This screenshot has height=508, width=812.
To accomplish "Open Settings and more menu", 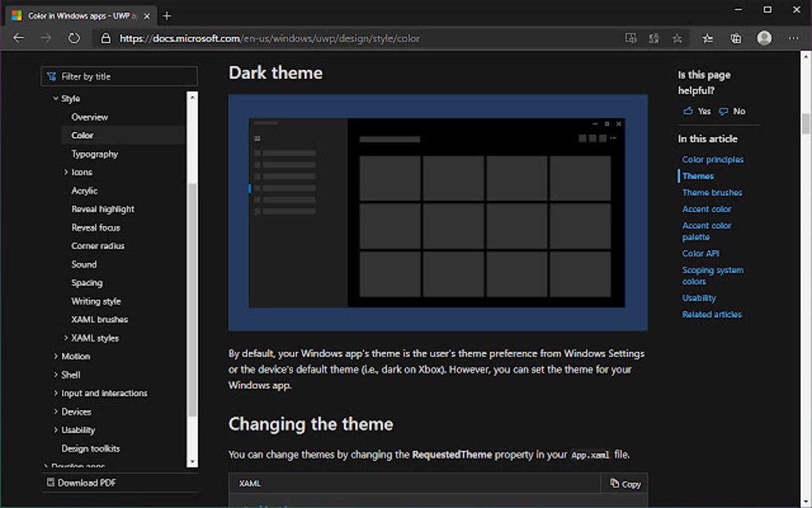I will point(794,37).
